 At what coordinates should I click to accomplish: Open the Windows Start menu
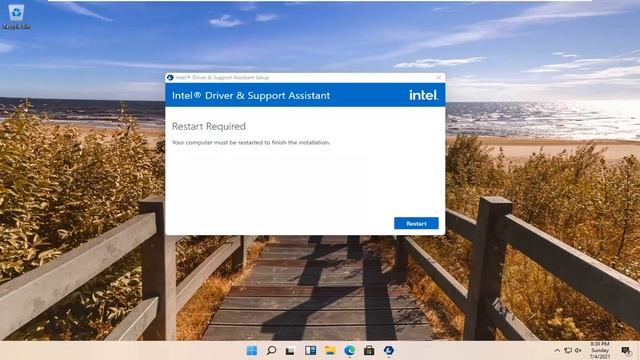(x=252, y=350)
